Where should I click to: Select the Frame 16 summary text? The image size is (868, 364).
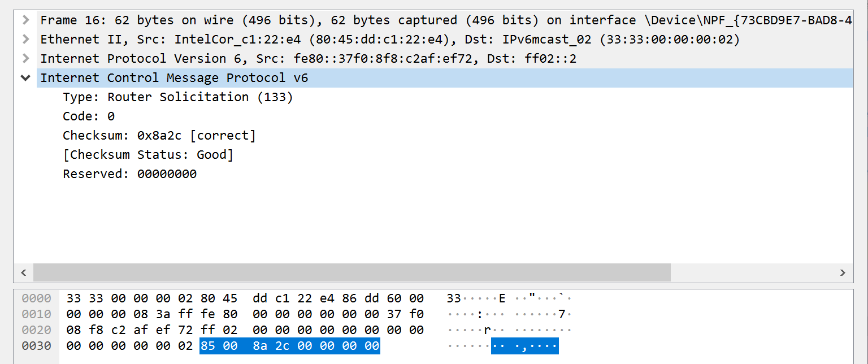(x=339, y=20)
